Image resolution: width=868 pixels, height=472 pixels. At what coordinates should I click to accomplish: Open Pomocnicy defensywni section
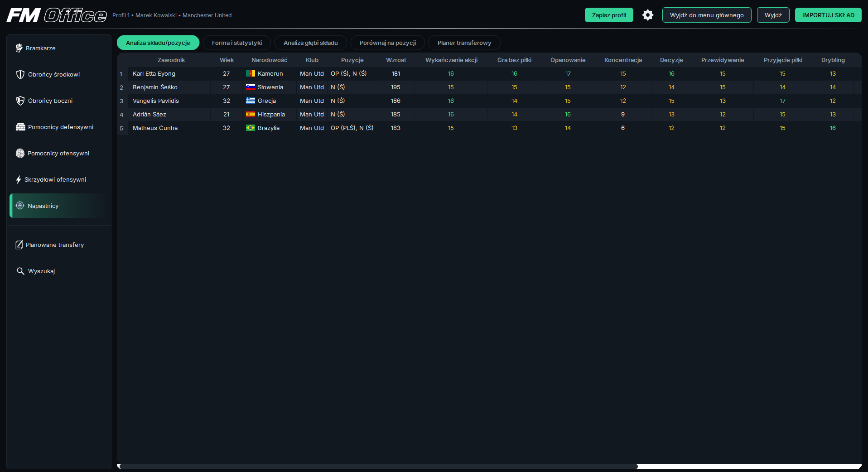coord(59,127)
